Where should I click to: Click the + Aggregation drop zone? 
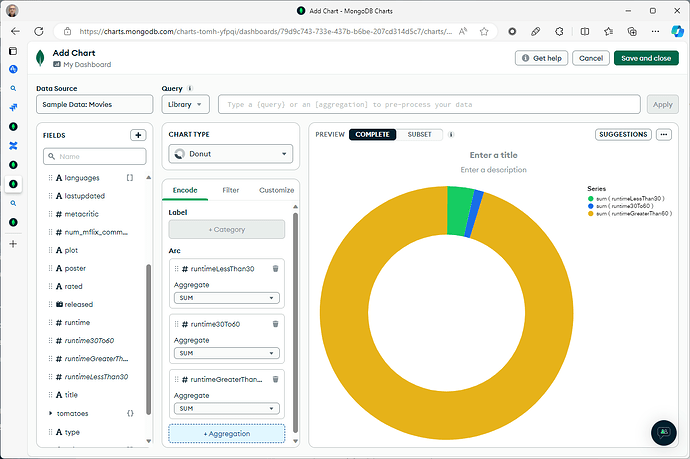(x=227, y=433)
